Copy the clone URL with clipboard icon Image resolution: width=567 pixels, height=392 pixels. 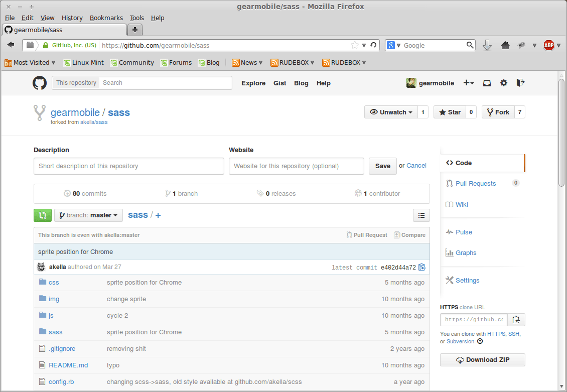click(516, 319)
